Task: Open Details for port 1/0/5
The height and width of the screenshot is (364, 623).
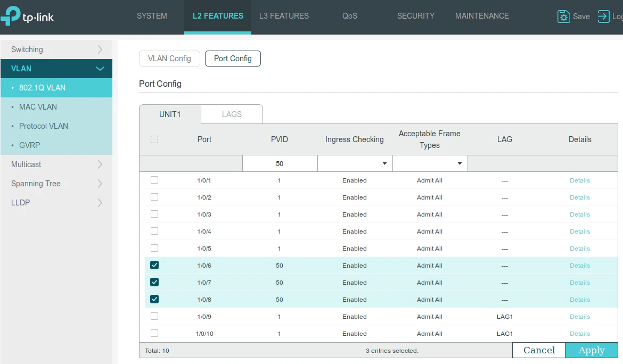Action: click(x=580, y=249)
